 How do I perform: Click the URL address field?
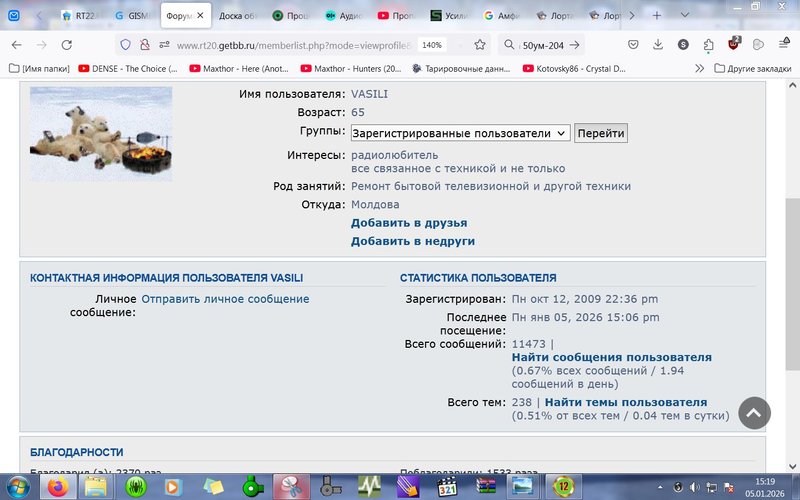(x=293, y=45)
